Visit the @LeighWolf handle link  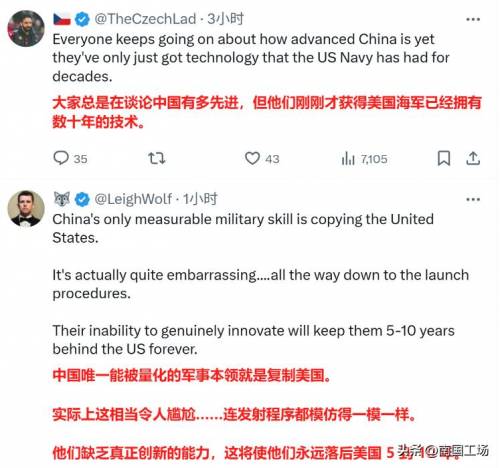point(133,199)
